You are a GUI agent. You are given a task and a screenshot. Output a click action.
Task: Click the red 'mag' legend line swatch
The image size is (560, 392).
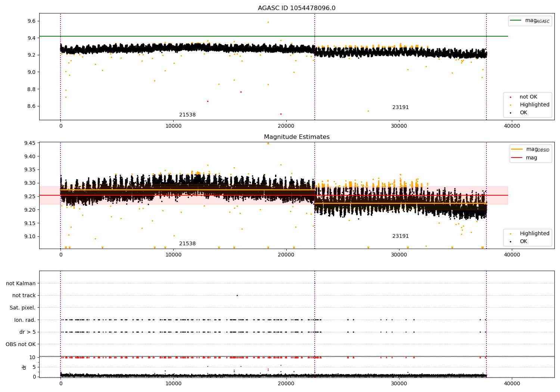click(517, 158)
